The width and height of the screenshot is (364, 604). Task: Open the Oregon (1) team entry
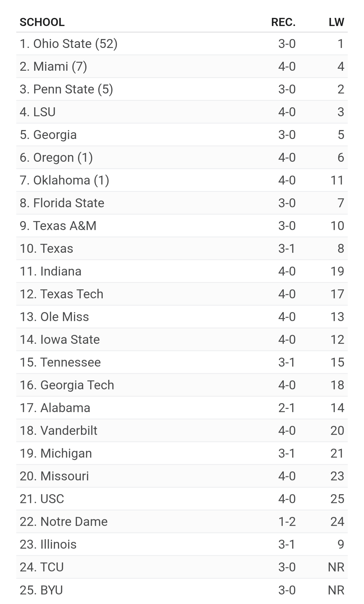(56, 158)
